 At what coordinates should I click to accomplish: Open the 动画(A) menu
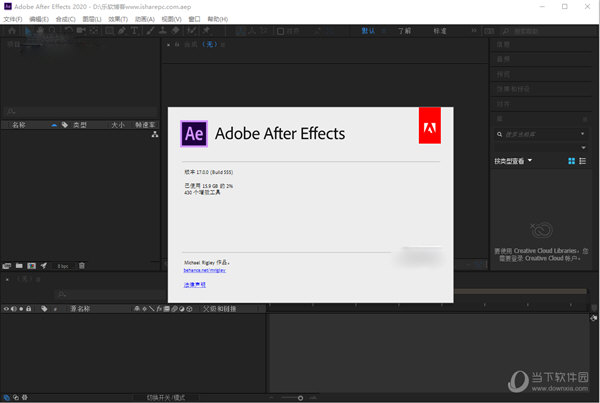point(145,19)
